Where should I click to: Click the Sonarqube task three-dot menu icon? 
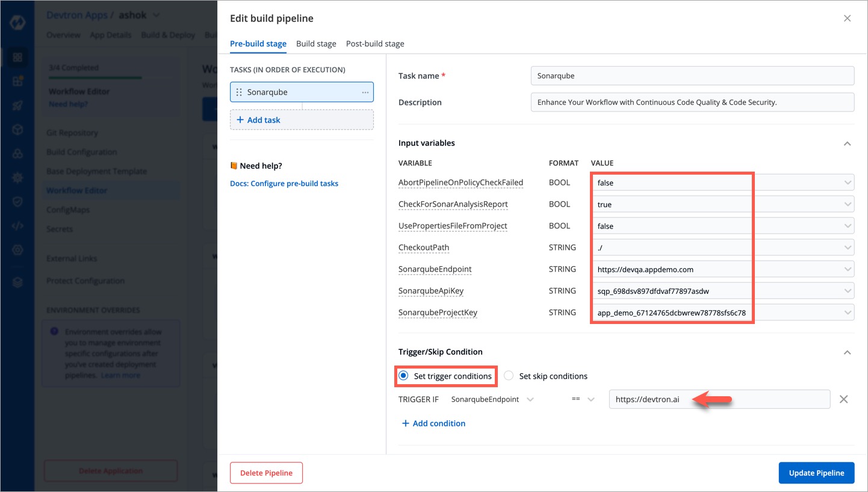(x=365, y=92)
